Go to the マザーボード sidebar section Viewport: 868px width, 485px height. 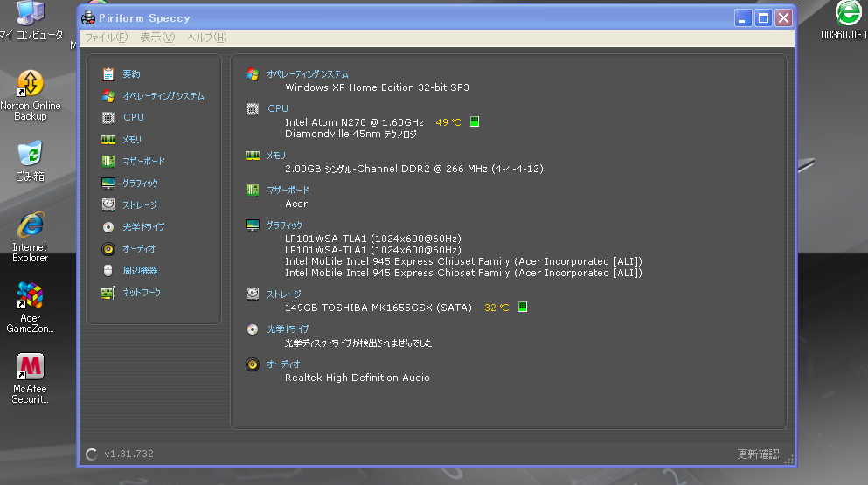(144, 161)
